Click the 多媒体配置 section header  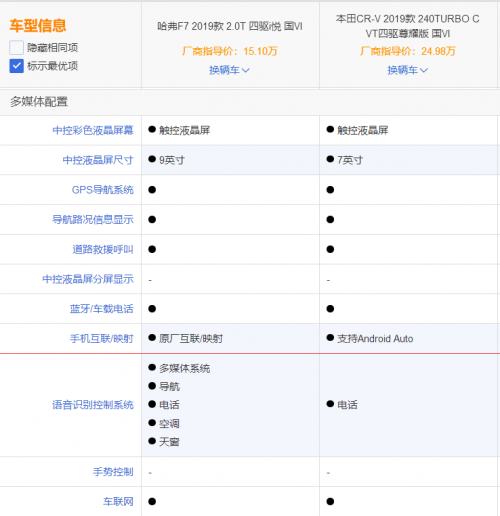(x=39, y=102)
